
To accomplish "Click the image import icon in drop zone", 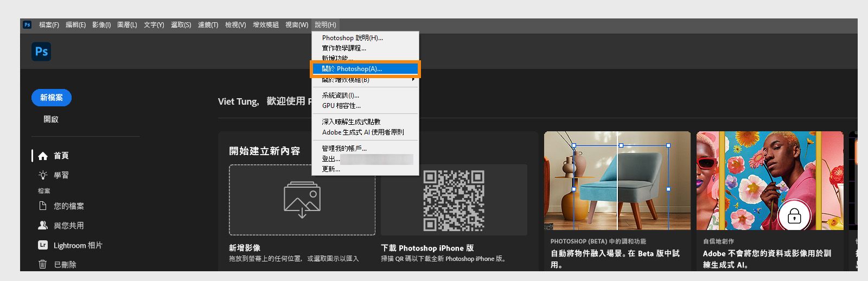I will pyautogui.click(x=302, y=200).
